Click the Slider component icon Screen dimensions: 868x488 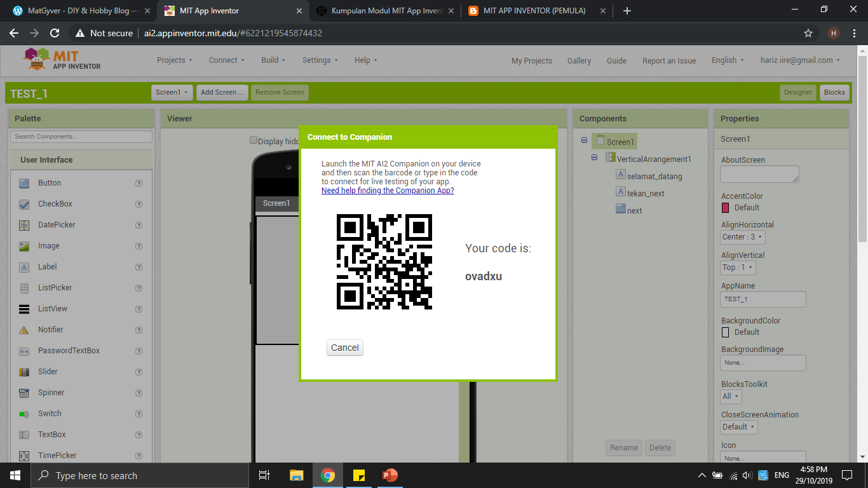coord(24,372)
